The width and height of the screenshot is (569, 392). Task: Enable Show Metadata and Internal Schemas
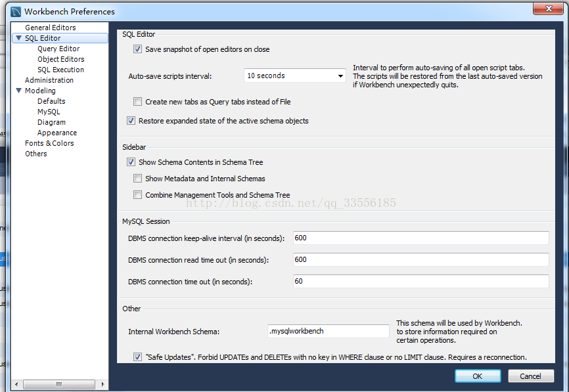click(x=137, y=179)
